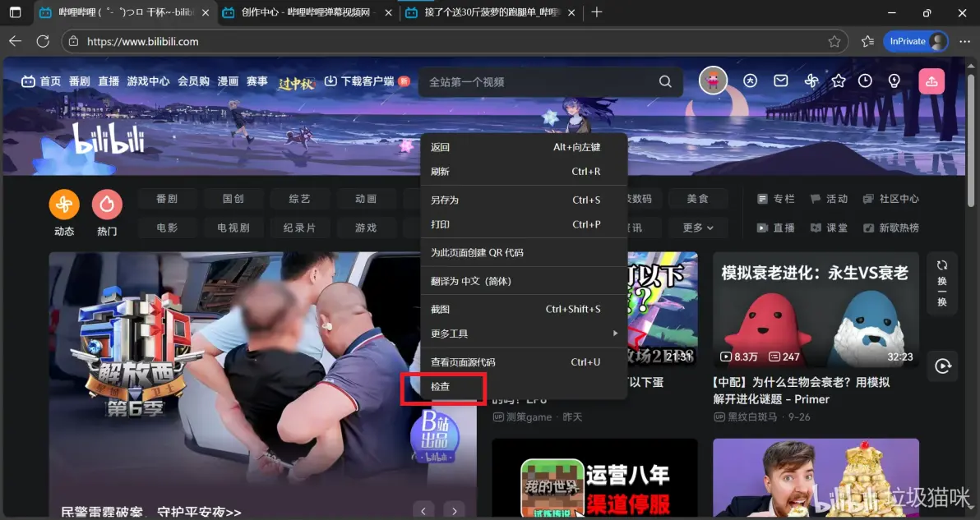
Task: Click the InPrivate profile button
Action: 916,41
